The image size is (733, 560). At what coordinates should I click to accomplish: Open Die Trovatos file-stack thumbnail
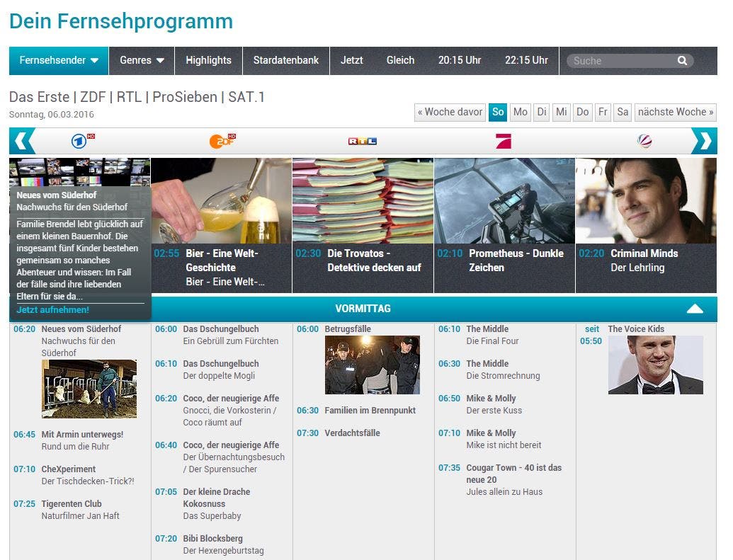pyautogui.click(x=363, y=200)
